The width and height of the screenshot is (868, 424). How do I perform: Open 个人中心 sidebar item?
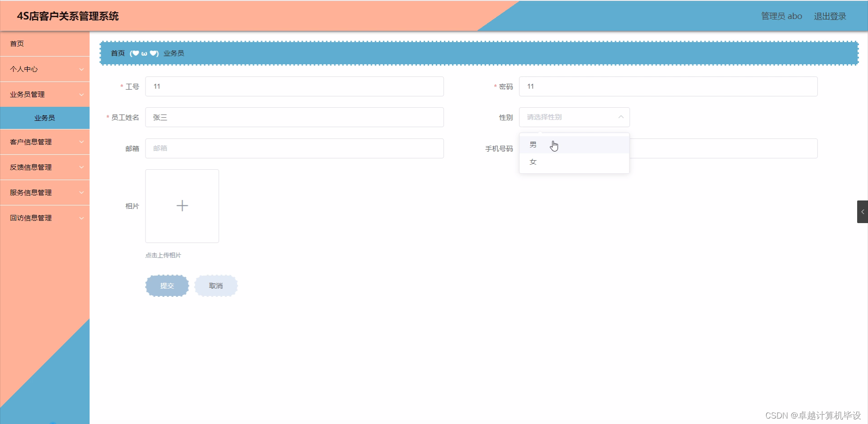45,69
